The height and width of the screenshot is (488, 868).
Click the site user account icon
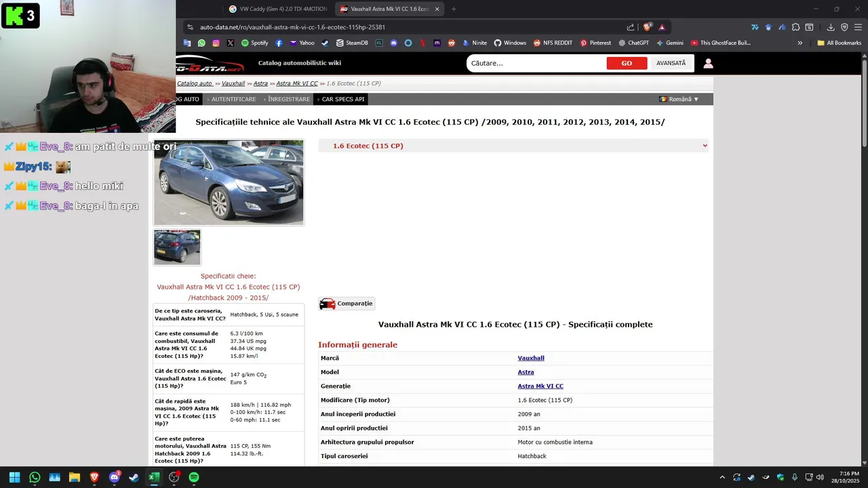[708, 63]
